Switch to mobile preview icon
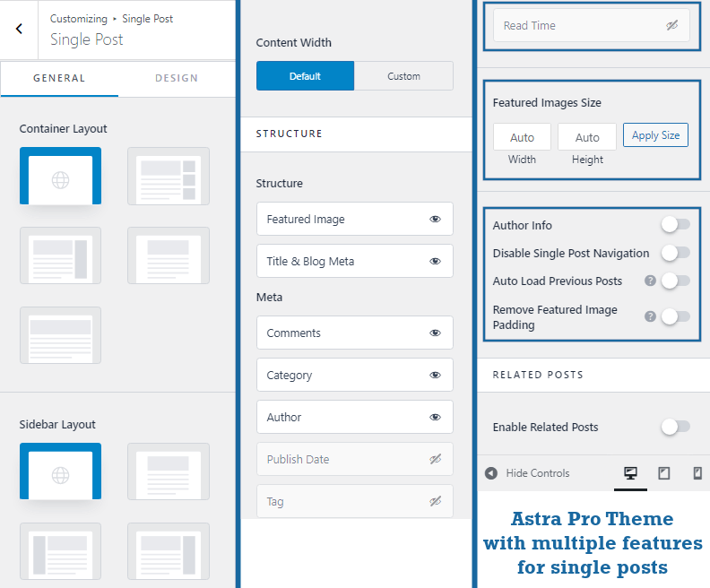This screenshot has width=710, height=588. (697, 473)
